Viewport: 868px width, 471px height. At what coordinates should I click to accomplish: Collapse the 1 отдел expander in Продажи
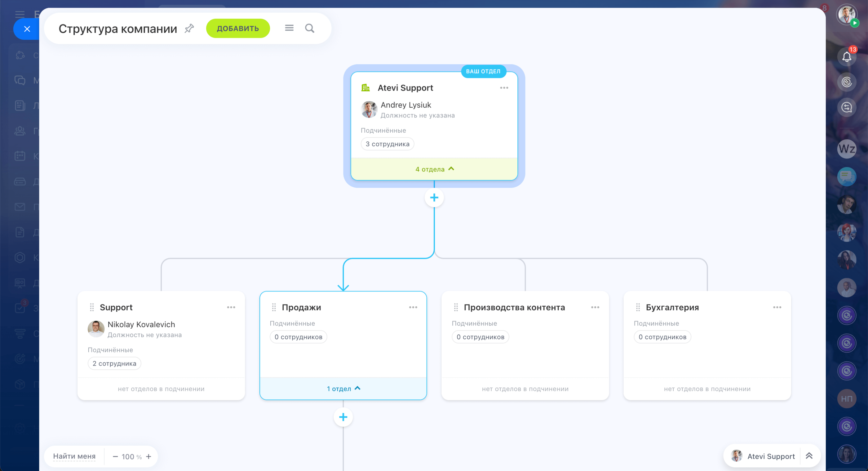tap(343, 389)
